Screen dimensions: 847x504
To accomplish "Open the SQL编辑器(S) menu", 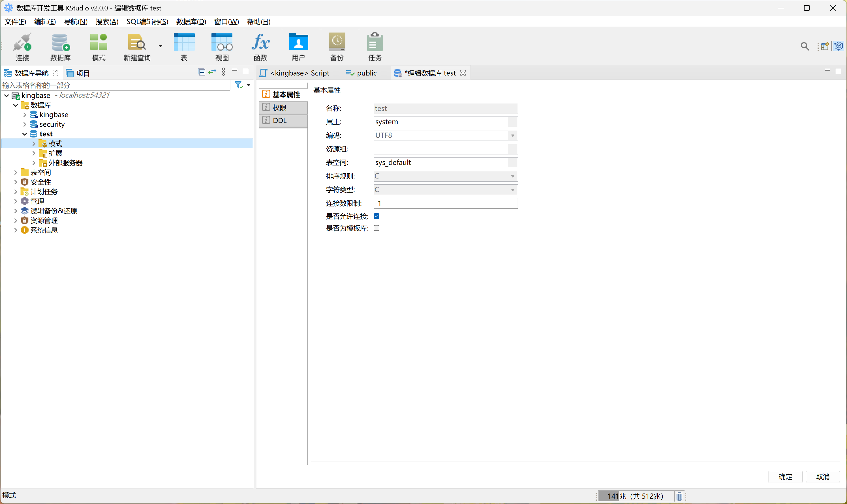I will coord(147,22).
